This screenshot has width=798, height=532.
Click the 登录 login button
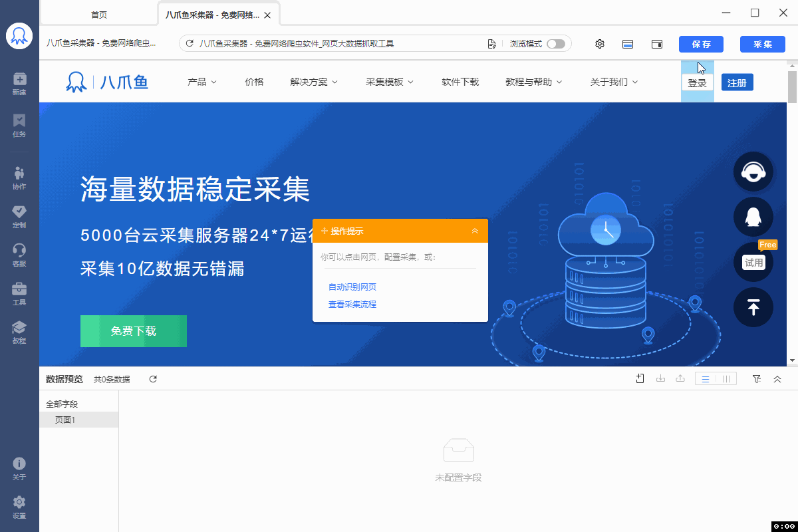698,82
